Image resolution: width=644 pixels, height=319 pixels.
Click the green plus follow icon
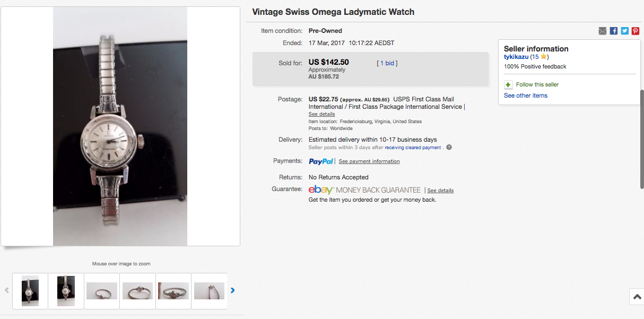[x=508, y=85]
